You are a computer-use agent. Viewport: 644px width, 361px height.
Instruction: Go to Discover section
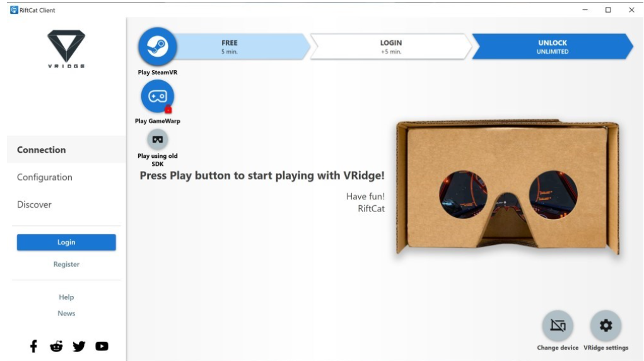[x=34, y=204]
